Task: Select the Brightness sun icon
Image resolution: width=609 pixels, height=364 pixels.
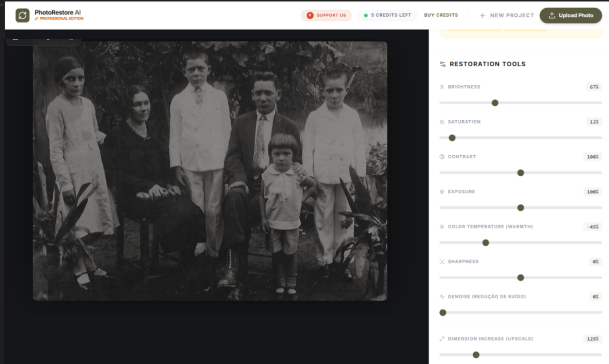Action: [442, 87]
